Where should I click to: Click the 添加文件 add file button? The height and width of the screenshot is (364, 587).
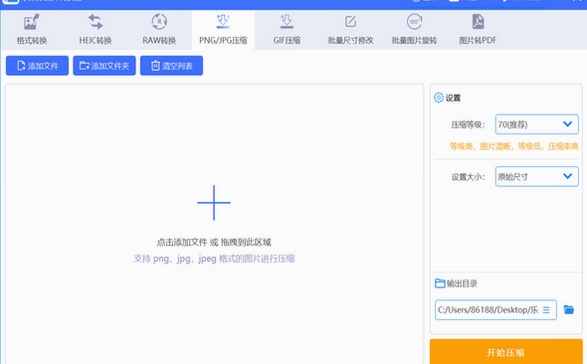click(37, 66)
